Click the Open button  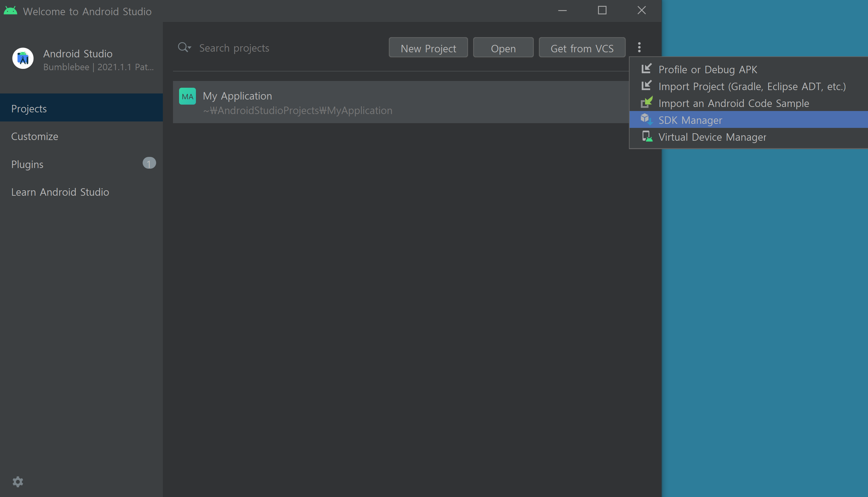tap(503, 48)
